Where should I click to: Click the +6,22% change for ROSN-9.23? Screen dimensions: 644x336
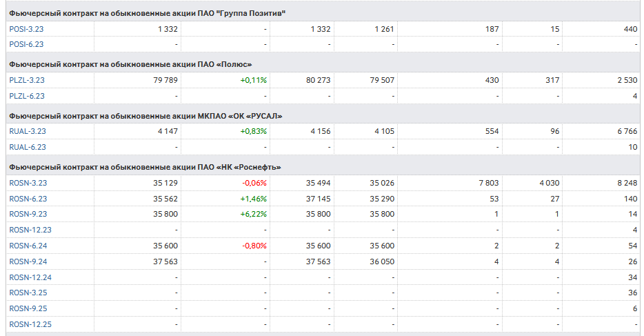(254, 214)
